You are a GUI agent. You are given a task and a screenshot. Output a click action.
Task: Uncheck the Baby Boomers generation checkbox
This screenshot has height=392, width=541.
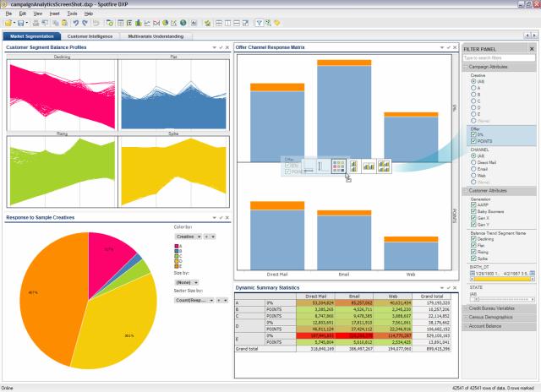coord(473,211)
